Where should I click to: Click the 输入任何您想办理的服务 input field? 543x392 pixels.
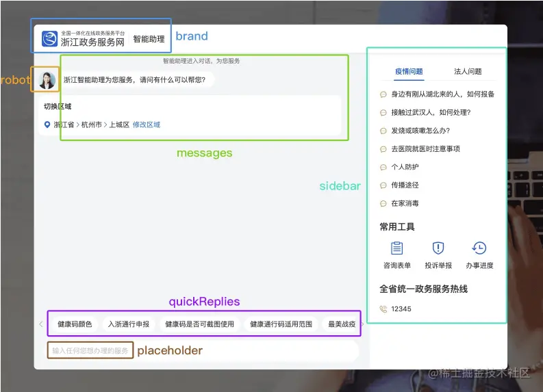(203, 351)
